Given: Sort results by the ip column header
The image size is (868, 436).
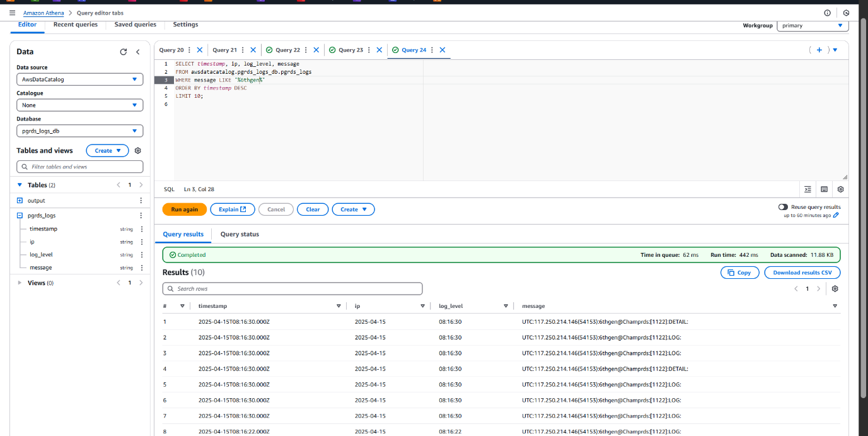Looking at the screenshot, I should click(422, 306).
